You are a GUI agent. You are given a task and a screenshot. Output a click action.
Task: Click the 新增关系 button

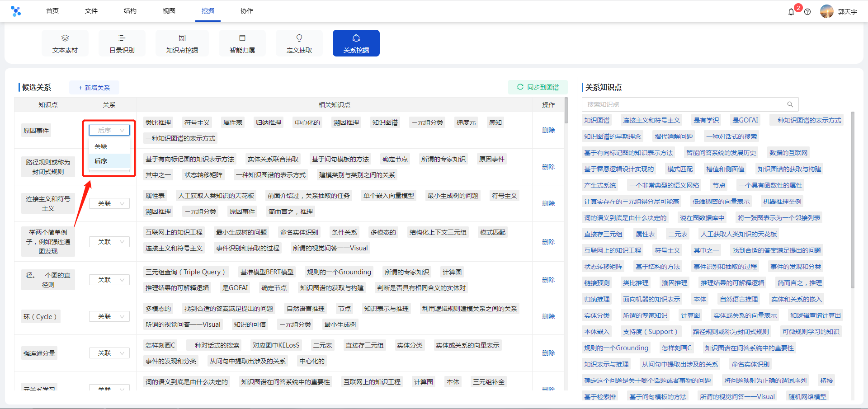pos(94,88)
